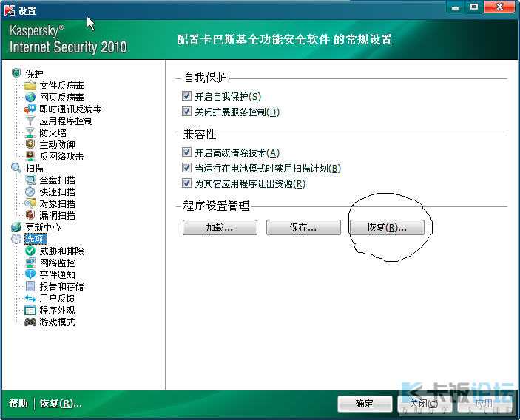
Task: Click the Program Appearance (程序外观) window icon
Action: 30,311
